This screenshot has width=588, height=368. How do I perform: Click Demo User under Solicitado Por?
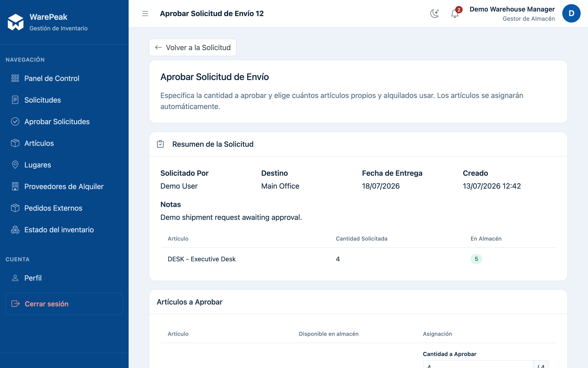tap(179, 186)
